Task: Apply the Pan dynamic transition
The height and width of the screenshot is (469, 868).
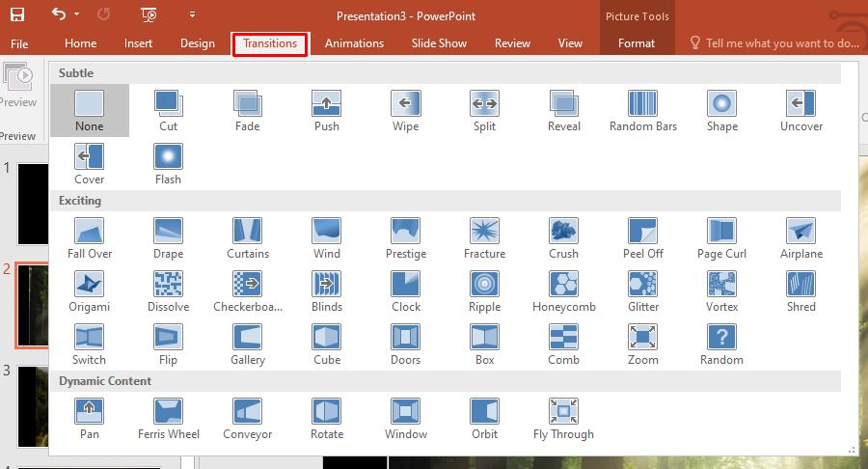Action: point(89,419)
